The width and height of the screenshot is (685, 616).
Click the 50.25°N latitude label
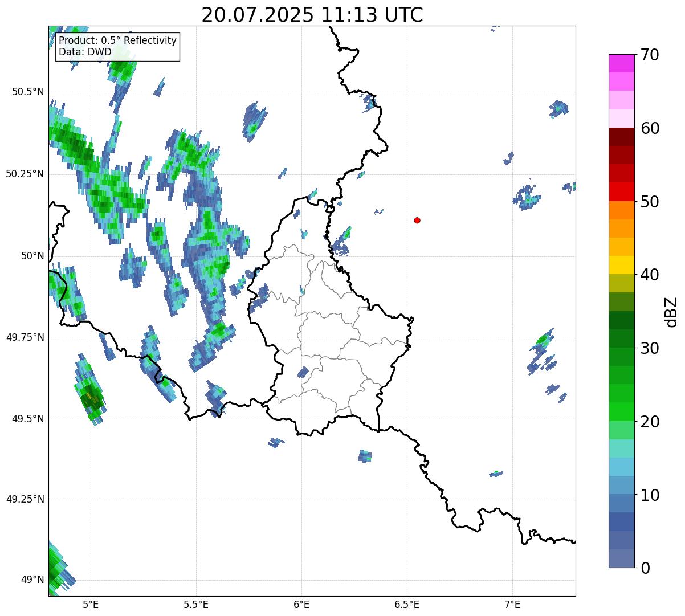coord(25,174)
